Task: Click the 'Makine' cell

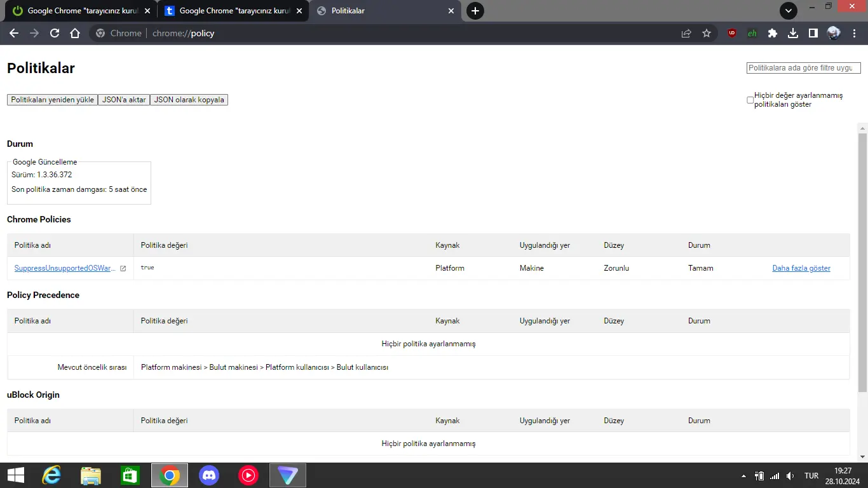Action: [532, 268]
